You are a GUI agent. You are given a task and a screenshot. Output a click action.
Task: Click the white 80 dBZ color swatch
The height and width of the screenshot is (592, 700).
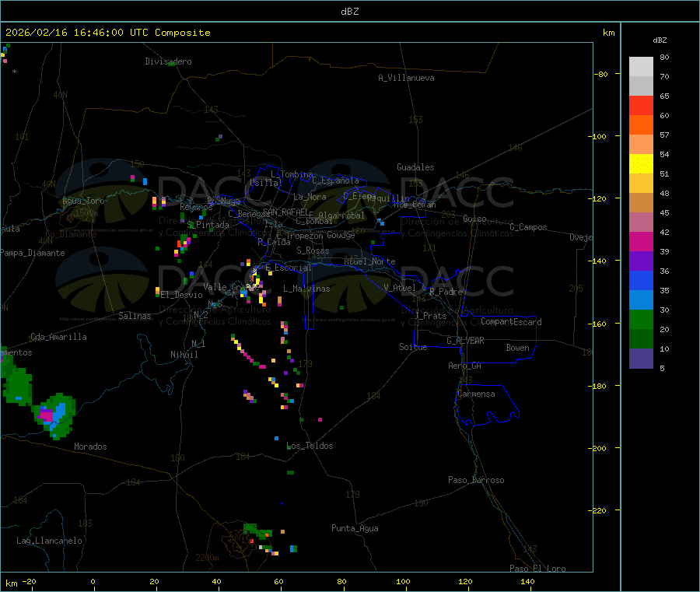click(x=641, y=67)
